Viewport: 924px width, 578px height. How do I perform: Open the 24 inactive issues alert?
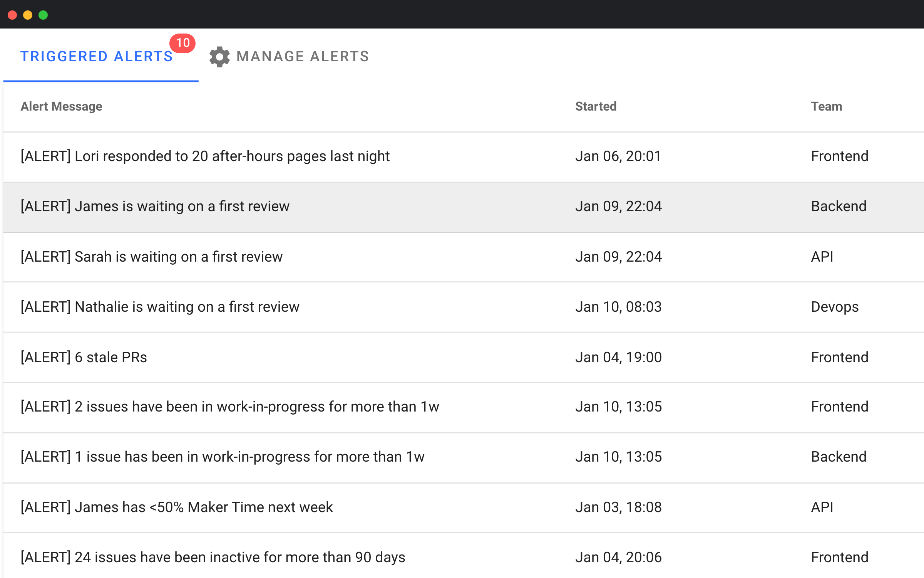pos(213,558)
